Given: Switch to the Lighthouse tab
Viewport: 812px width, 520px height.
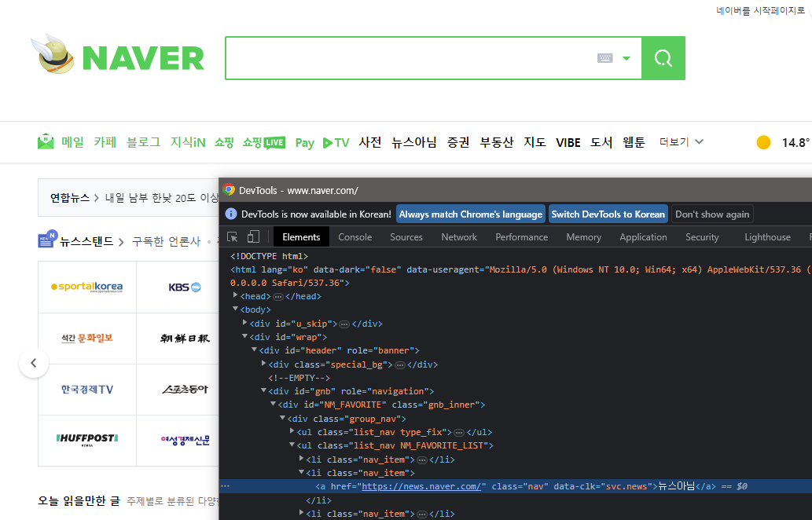Looking at the screenshot, I should [x=767, y=237].
